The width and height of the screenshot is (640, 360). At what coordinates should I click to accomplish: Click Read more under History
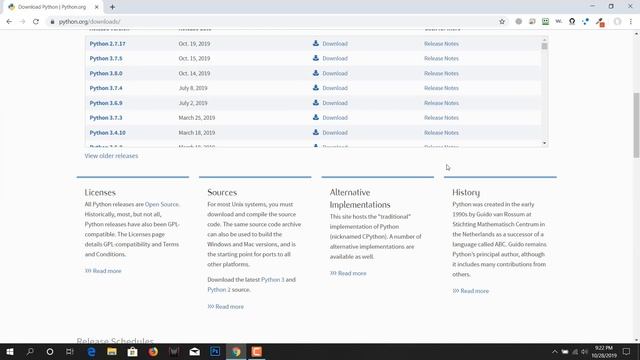[471, 291]
